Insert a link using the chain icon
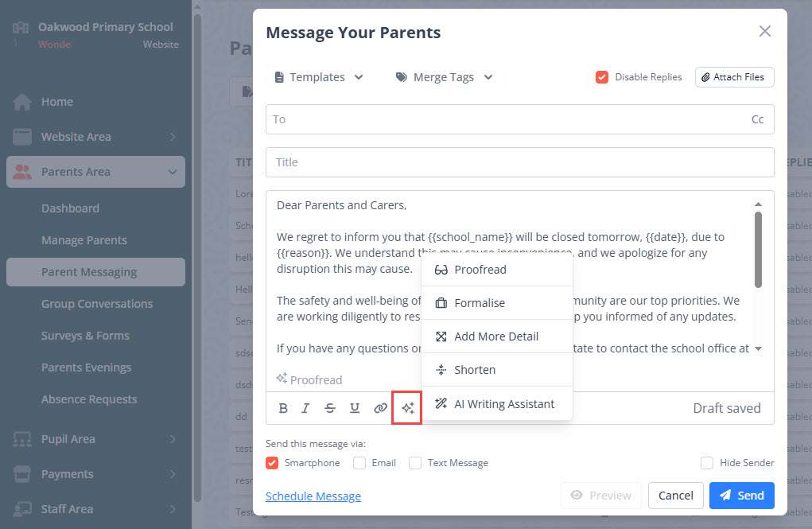812x529 pixels. coord(381,408)
